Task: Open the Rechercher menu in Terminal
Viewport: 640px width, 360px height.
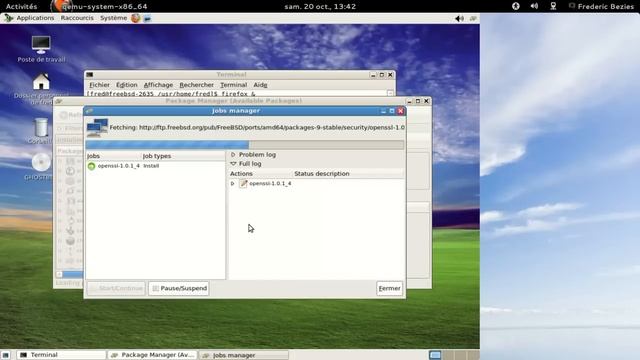Action: tap(196, 85)
